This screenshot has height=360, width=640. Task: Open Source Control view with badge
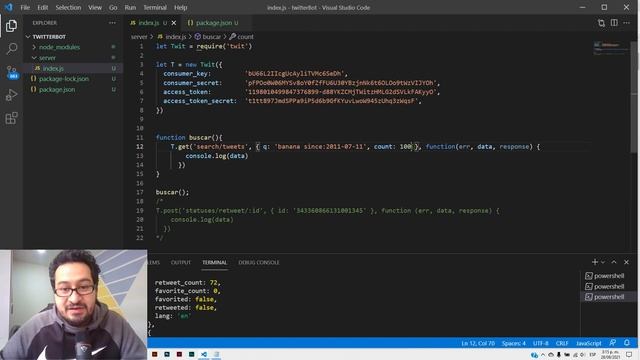coord(11,72)
